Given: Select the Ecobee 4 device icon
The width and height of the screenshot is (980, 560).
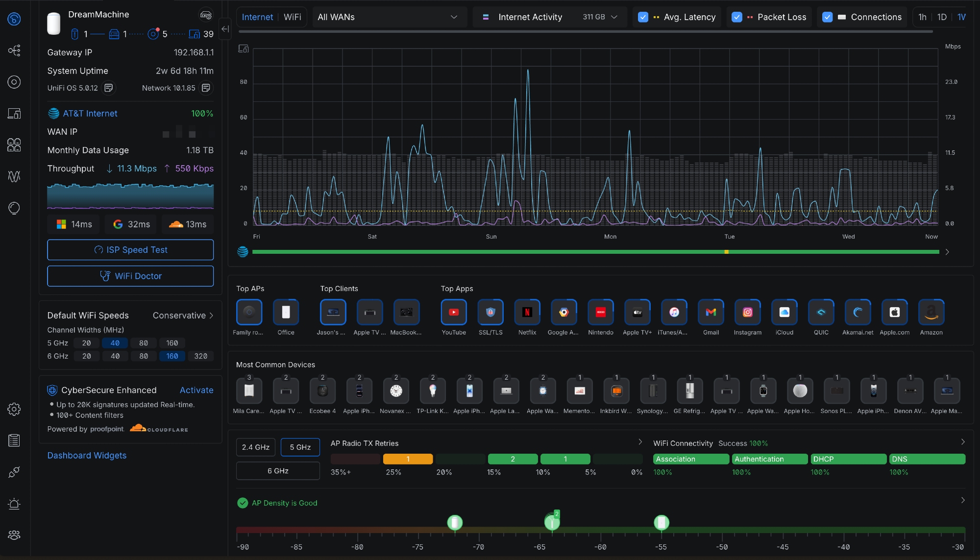Looking at the screenshot, I should [322, 391].
